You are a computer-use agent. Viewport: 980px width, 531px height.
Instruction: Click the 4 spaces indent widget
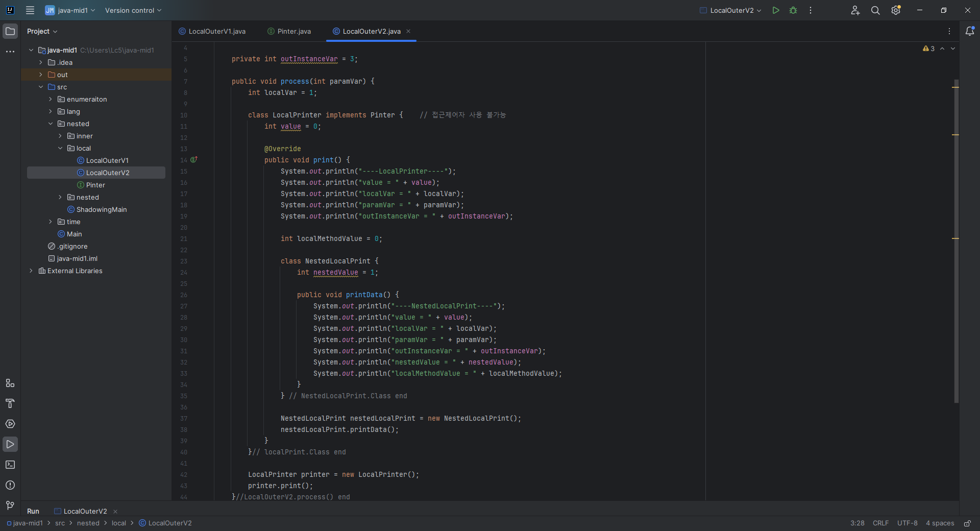pyautogui.click(x=940, y=523)
